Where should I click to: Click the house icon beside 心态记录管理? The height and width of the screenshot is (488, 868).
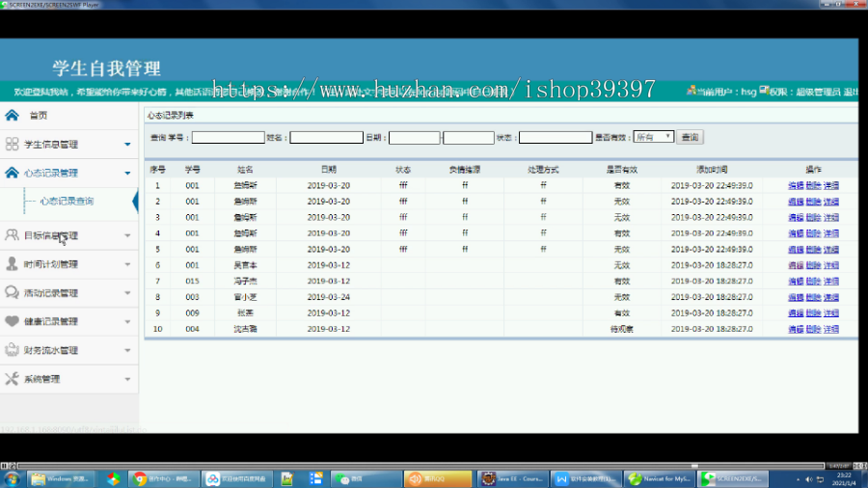coord(12,173)
